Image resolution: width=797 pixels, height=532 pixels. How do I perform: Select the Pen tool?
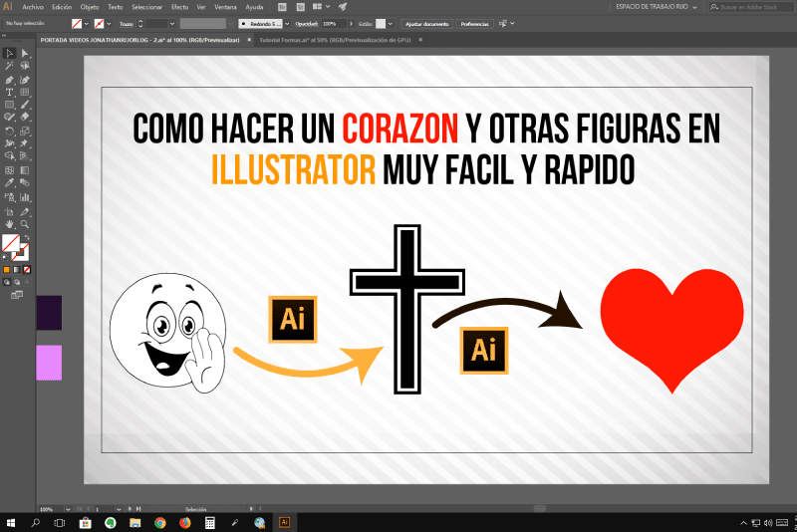(9, 80)
